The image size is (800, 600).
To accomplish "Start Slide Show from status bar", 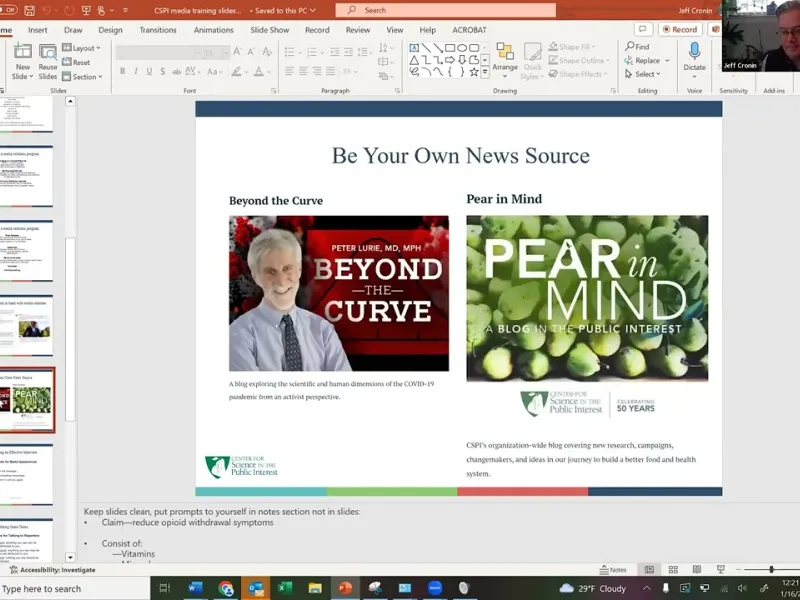I will [721, 569].
